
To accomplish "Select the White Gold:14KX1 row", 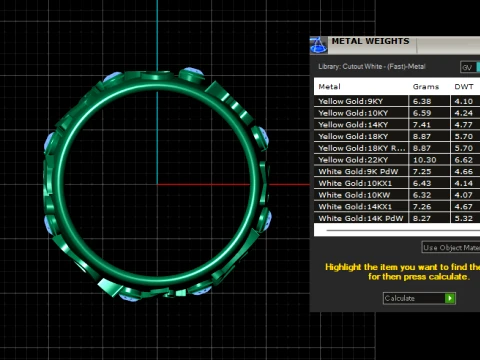I will pyautogui.click(x=397, y=206).
